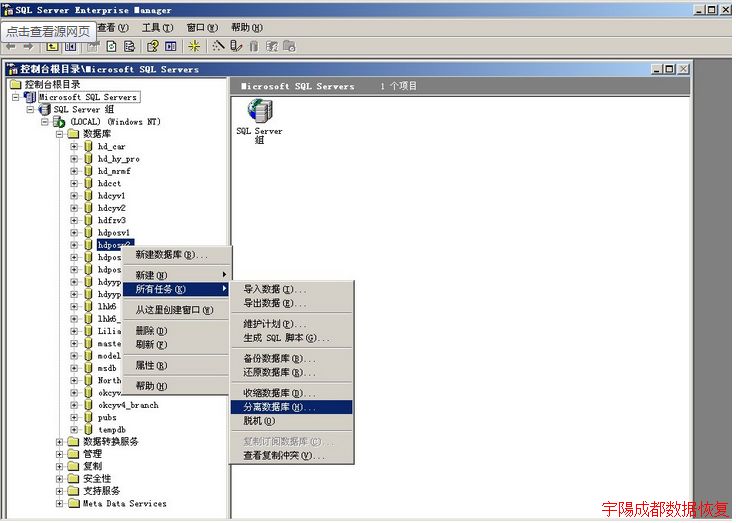Open the 查看(V) menu
The image size is (736, 523).
point(113,28)
